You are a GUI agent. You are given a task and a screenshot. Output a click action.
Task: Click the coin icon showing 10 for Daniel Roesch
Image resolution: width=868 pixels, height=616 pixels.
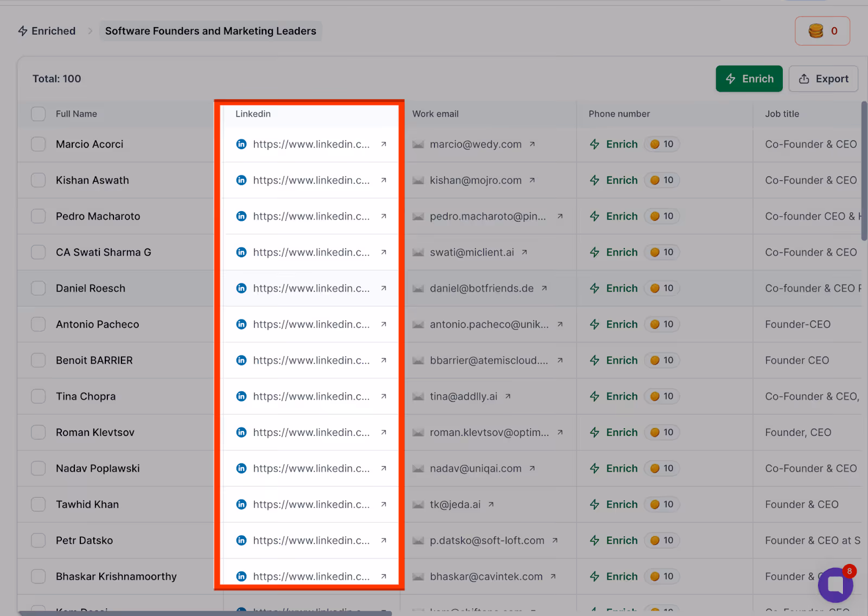tap(654, 288)
